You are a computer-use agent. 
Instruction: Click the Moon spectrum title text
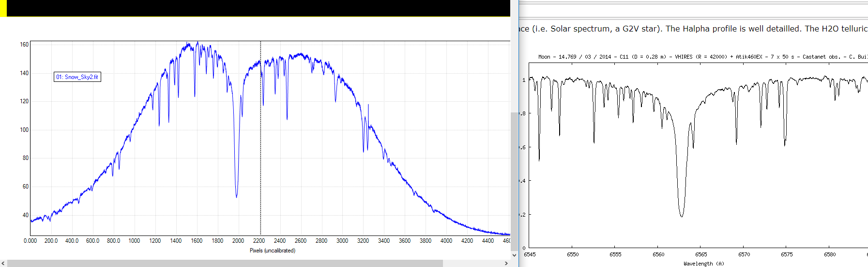tap(703, 57)
